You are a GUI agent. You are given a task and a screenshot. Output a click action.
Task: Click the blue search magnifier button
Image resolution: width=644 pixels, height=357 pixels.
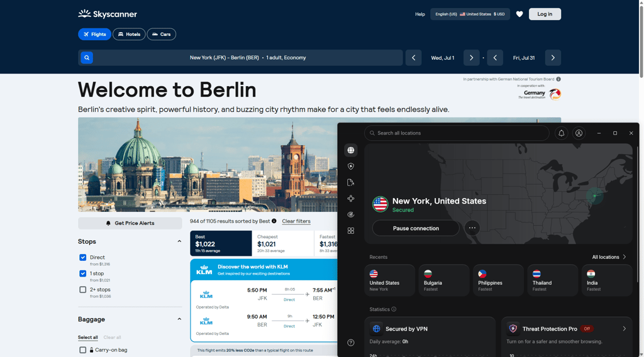[87, 57]
